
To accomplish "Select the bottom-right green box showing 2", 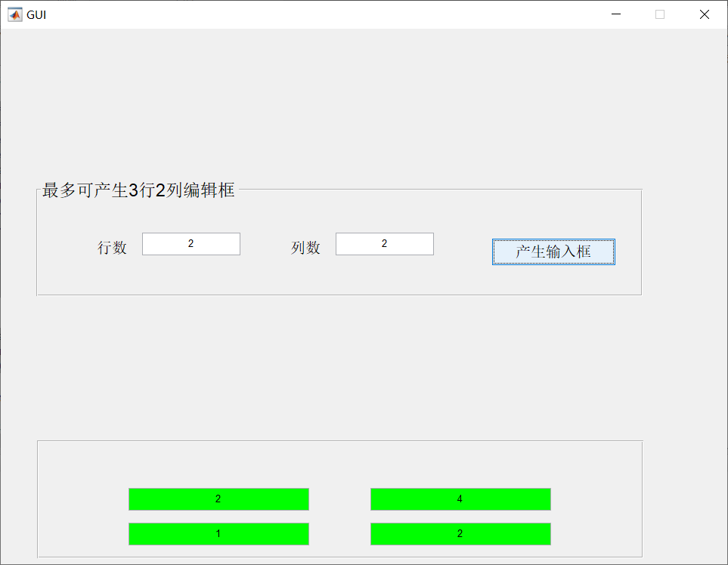I will [460, 534].
